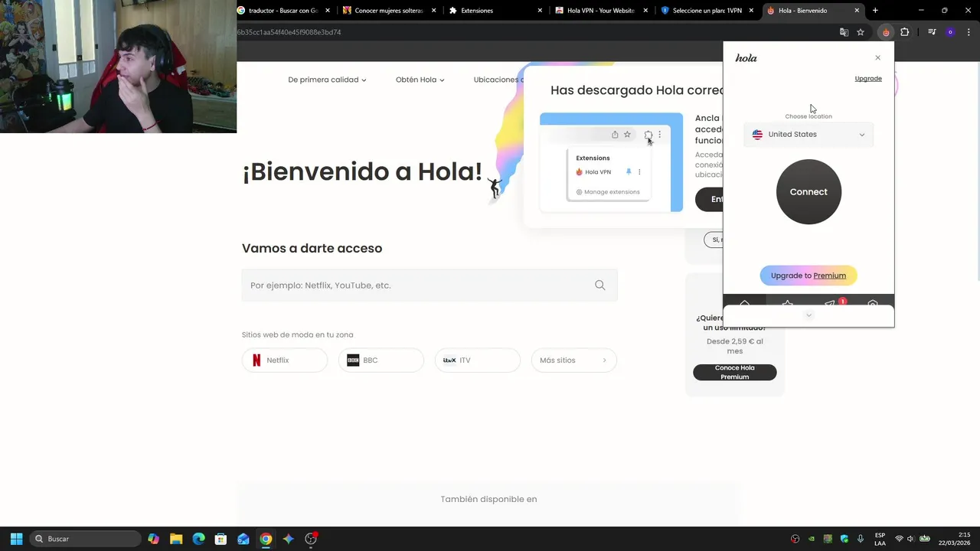Image resolution: width=980 pixels, height=551 pixels.
Task: Open the Obtén Hola menu
Action: pos(420,80)
